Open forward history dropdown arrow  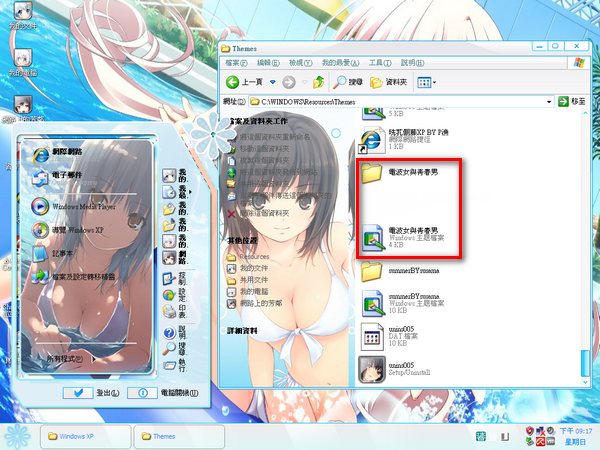305,82
